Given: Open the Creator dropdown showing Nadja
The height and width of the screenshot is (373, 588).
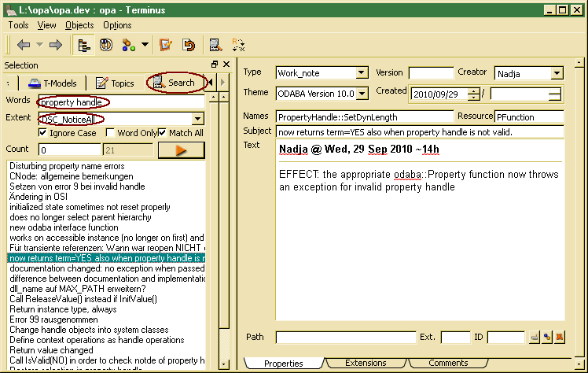Looking at the screenshot, I should (557, 73).
